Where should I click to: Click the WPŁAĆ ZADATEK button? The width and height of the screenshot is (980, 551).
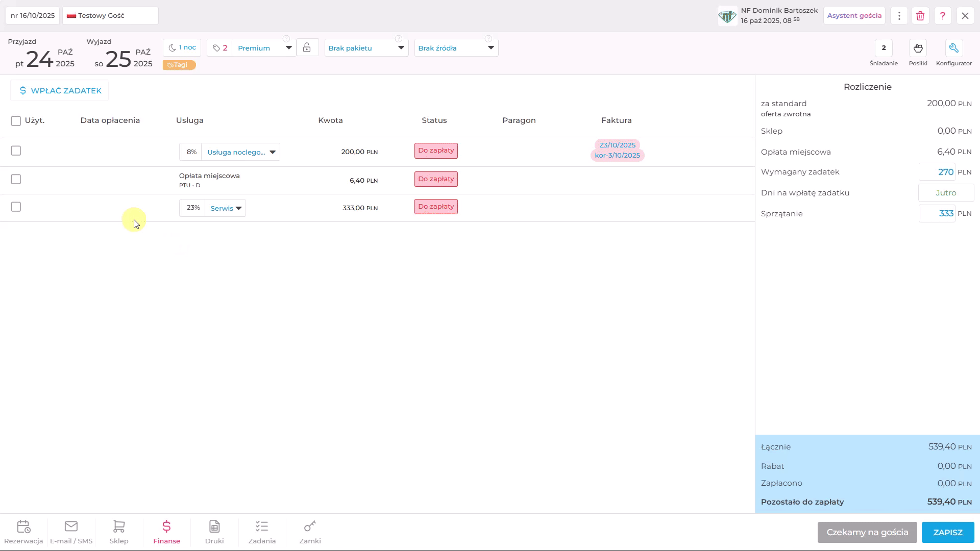(60, 90)
